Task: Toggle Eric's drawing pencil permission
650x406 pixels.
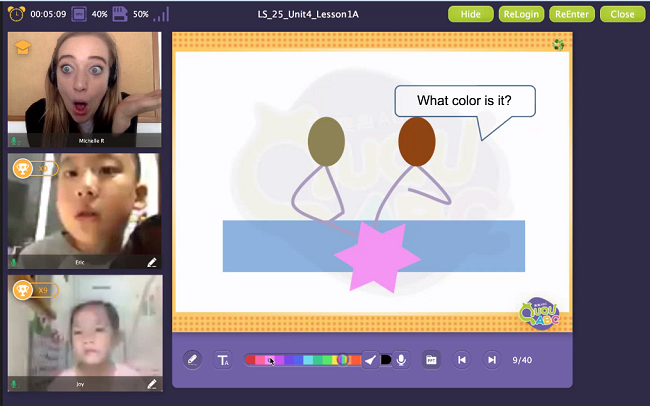Action: 152,262
